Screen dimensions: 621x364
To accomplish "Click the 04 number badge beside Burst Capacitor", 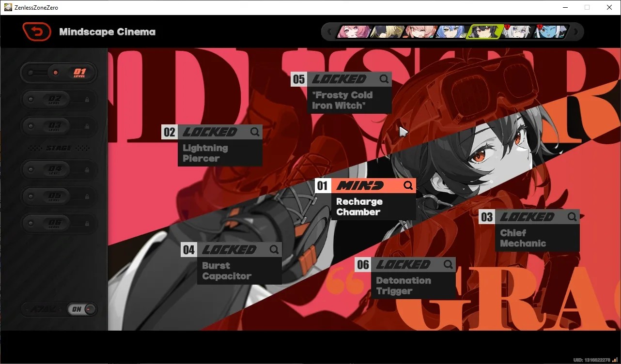I will click(189, 250).
